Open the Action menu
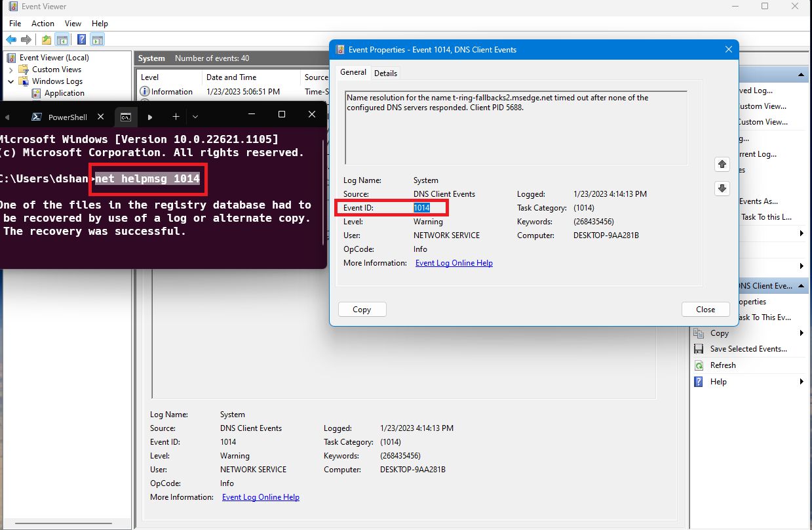 [x=43, y=24]
